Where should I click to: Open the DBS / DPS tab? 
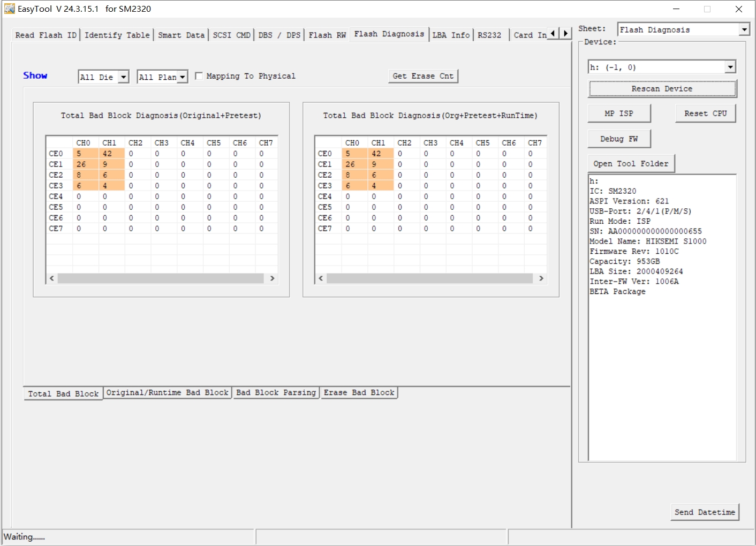(279, 35)
